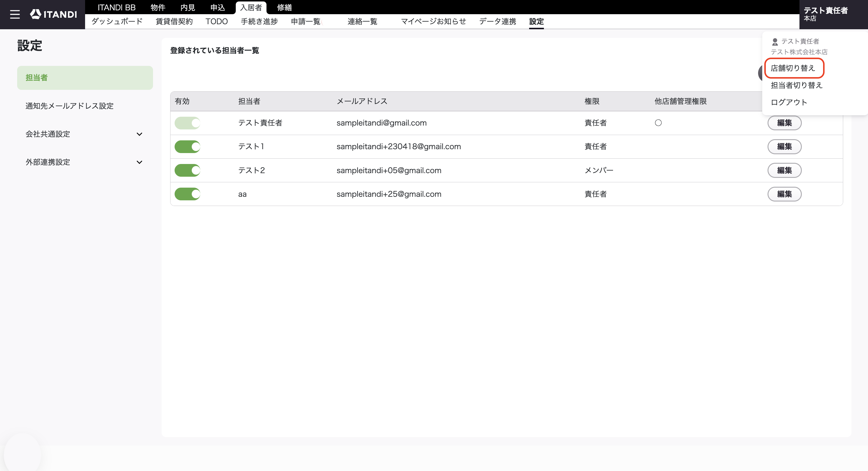Click the 担当者 column header
The width and height of the screenshot is (868, 471).
249,101
